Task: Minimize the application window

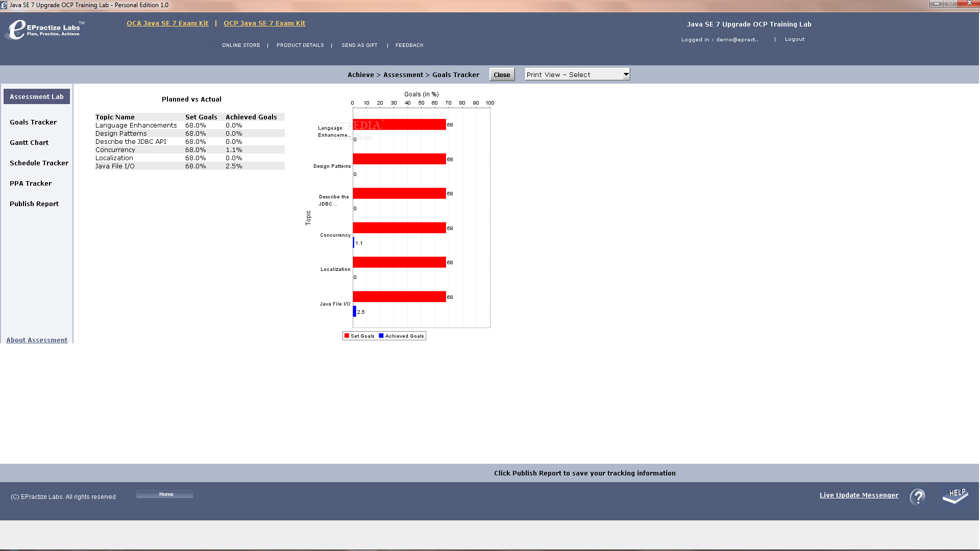Action: [x=936, y=4]
